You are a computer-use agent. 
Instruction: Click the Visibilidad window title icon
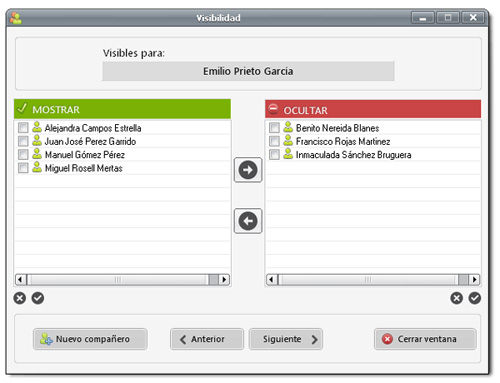point(16,18)
